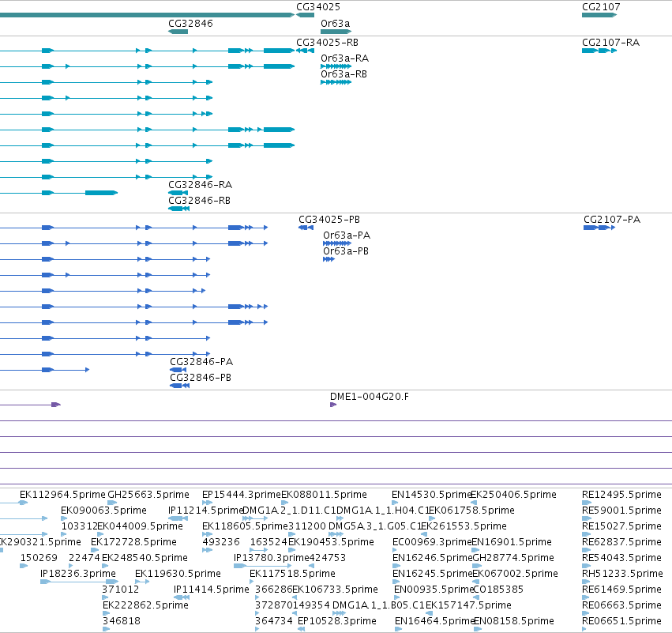Select EST label EN16246.5prime
This screenshot has height=633, width=672.
point(432,558)
